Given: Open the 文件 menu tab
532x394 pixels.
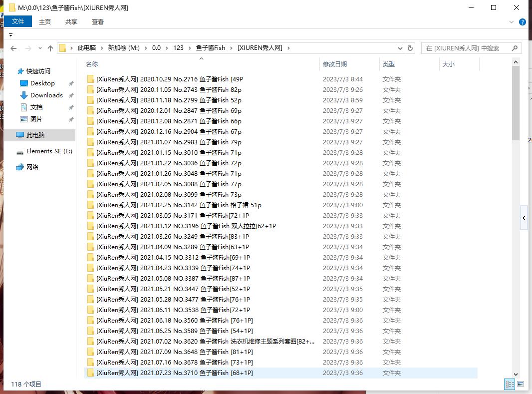Looking at the screenshot, I should tap(18, 21).
